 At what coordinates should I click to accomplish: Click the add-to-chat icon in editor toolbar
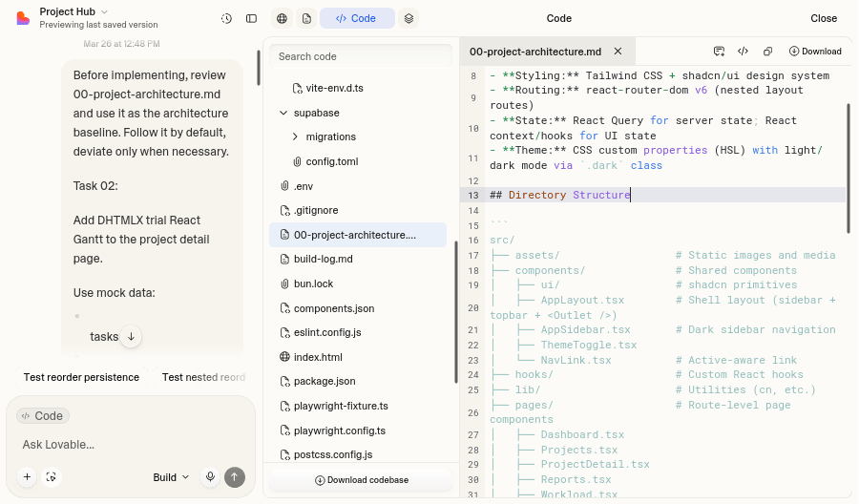click(x=719, y=51)
